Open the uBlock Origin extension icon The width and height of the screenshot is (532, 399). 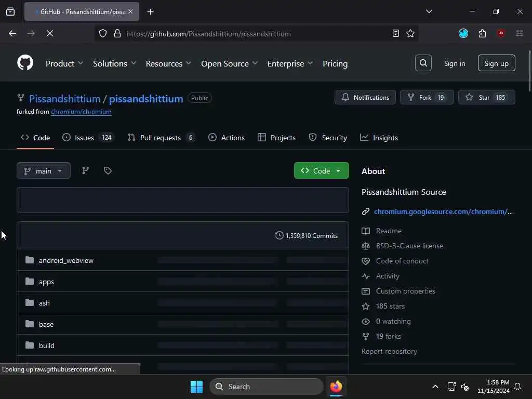pos(500,33)
